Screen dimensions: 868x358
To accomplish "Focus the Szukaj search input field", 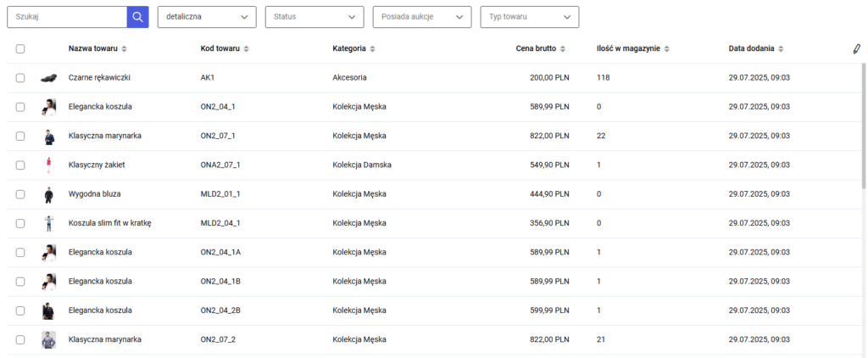I will pos(67,17).
